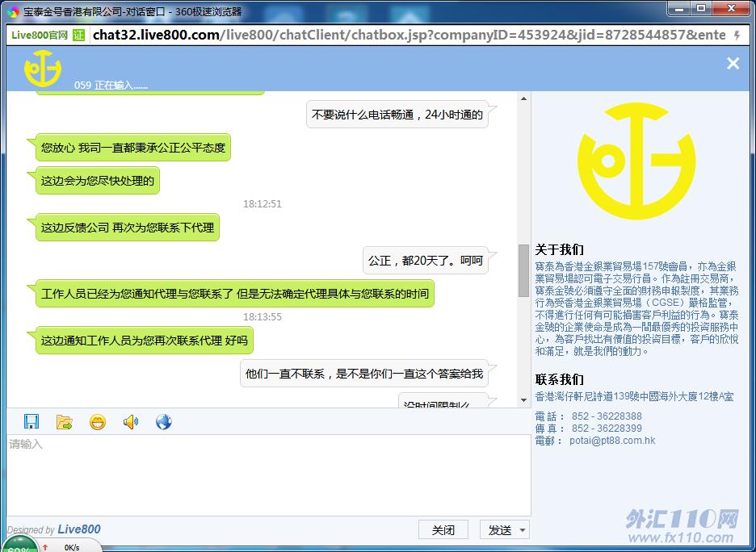Click fax number 852 - 36228399

pyautogui.click(x=607, y=429)
